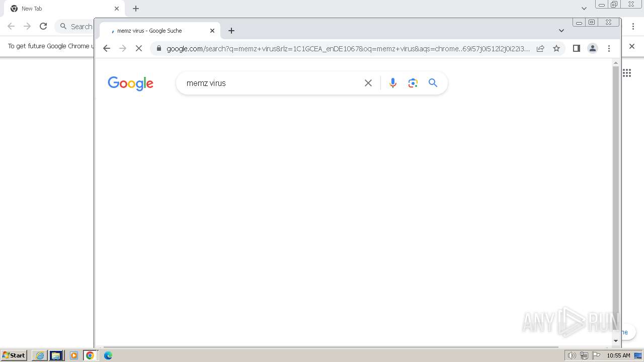Select the memz virus - Google Suche tab
Image resolution: width=644 pixels, height=362 pixels.
tap(159, 31)
